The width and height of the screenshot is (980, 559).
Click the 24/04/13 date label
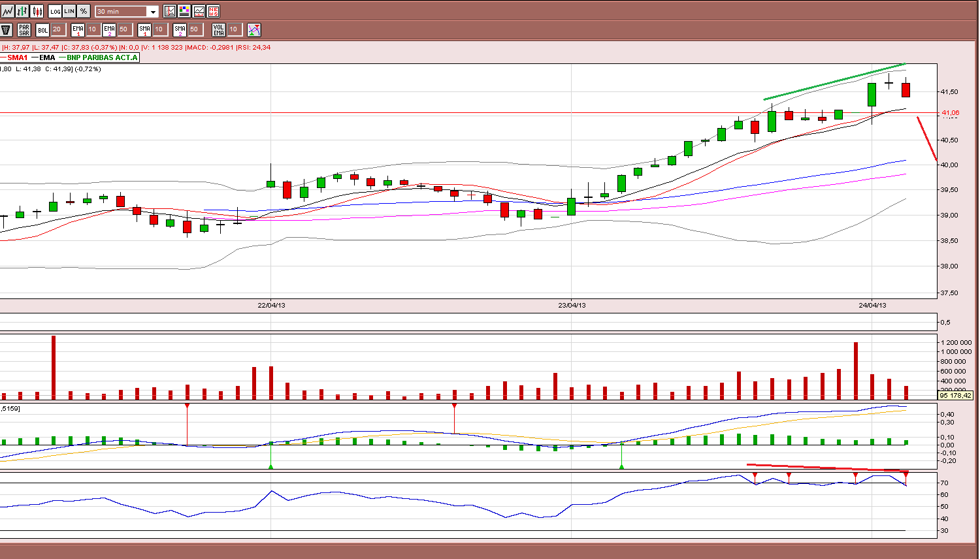pos(872,305)
